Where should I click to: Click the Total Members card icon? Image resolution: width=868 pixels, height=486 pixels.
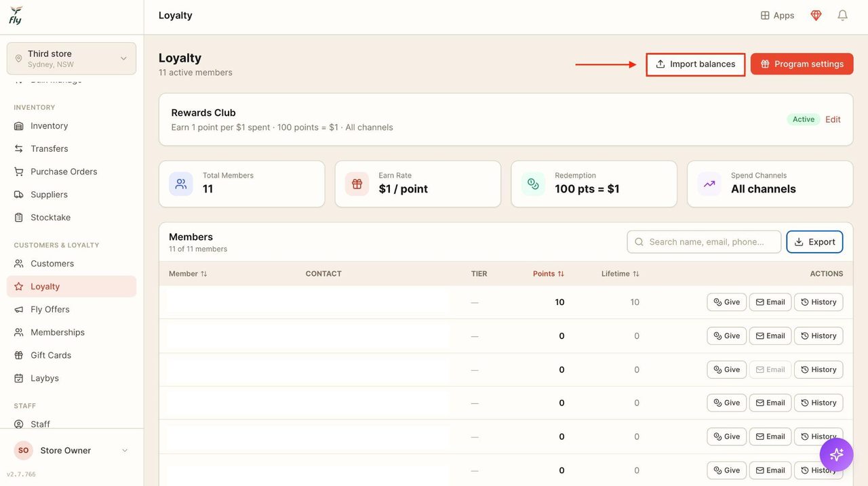point(181,184)
